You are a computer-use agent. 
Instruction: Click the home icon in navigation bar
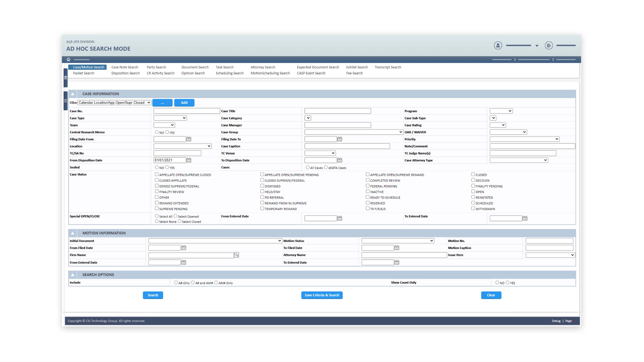pos(68,60)
